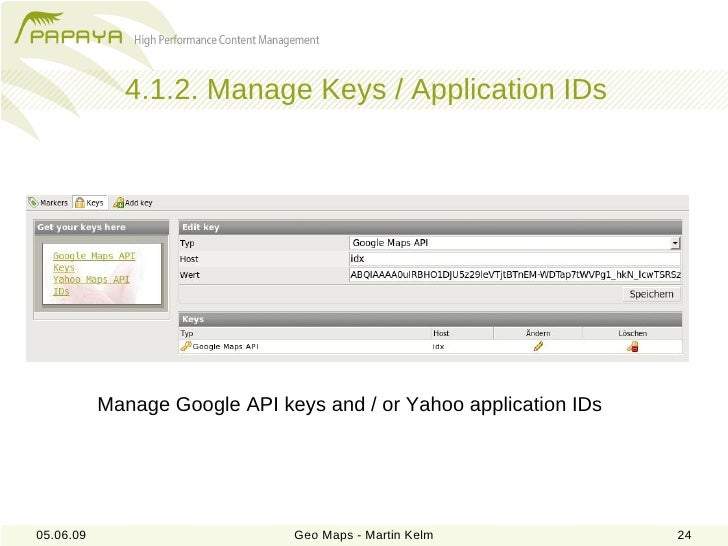
Task: Click the Typ column header in Keys table
Action: [x=187, y=333]
